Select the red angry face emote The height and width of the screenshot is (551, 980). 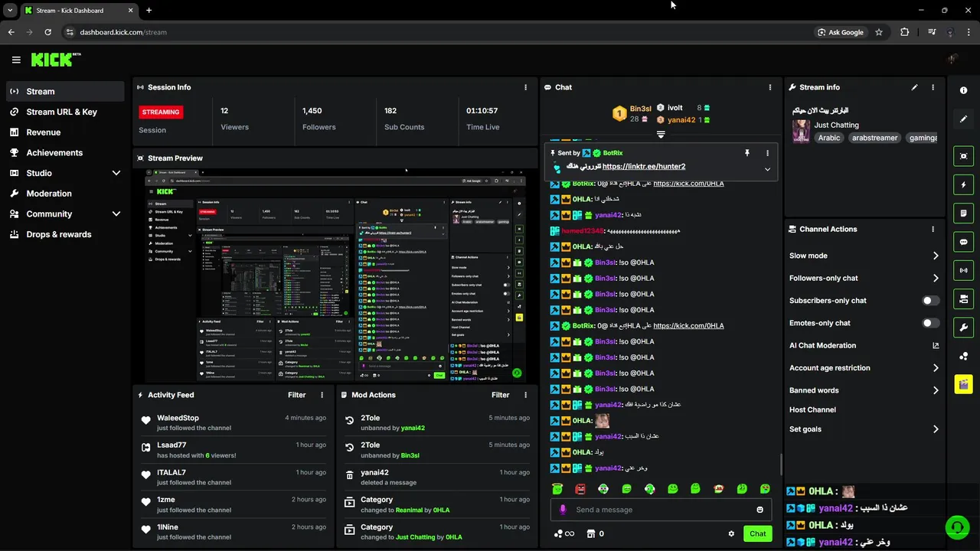[x=580, y=489]
